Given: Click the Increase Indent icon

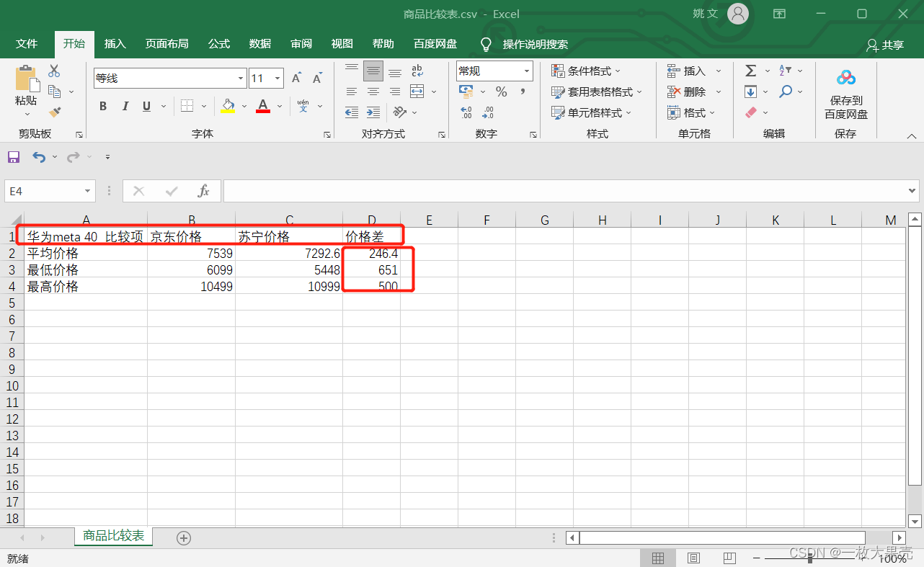Looking at the screenshot, I should coord(373,112).
